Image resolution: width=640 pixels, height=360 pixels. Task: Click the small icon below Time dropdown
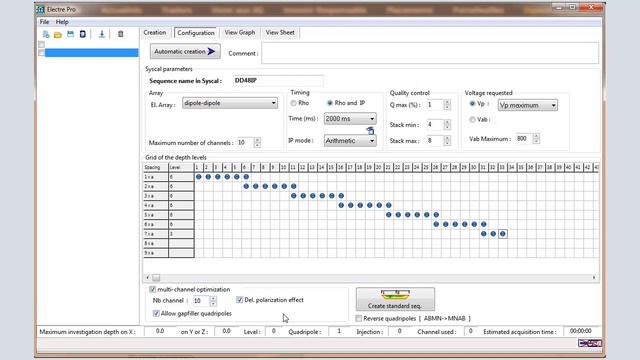(371, 131)
